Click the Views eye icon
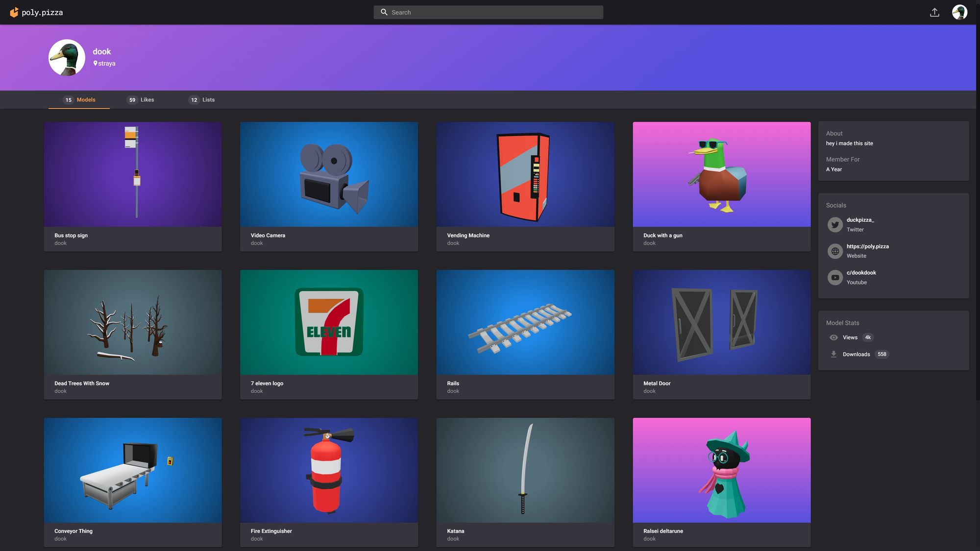 point(833,337)
